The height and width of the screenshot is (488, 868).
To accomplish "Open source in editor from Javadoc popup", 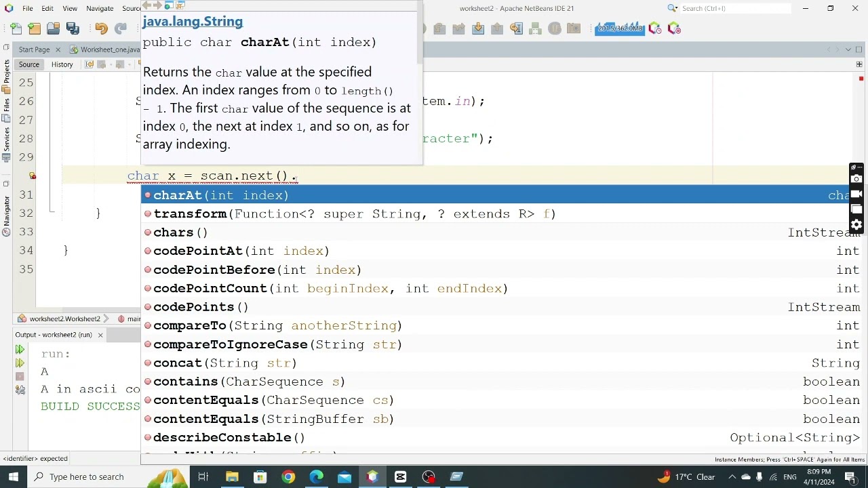I will point(180,5).
